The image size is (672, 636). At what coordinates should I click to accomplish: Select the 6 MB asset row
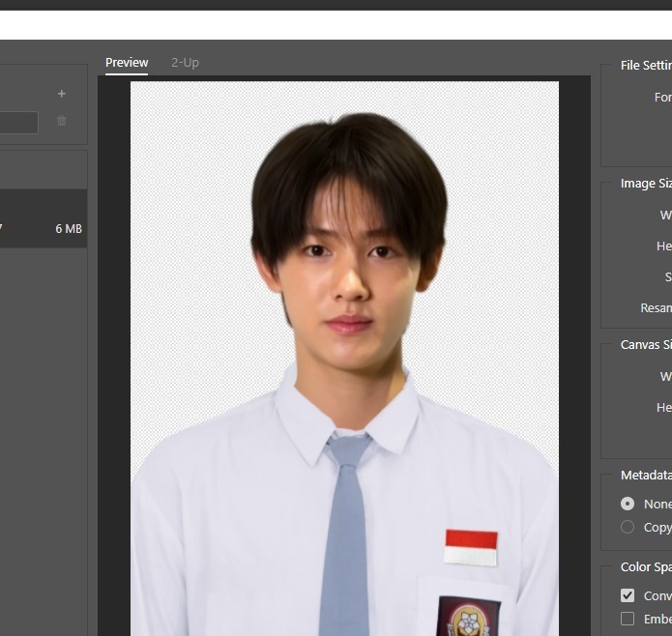[44, 218]
